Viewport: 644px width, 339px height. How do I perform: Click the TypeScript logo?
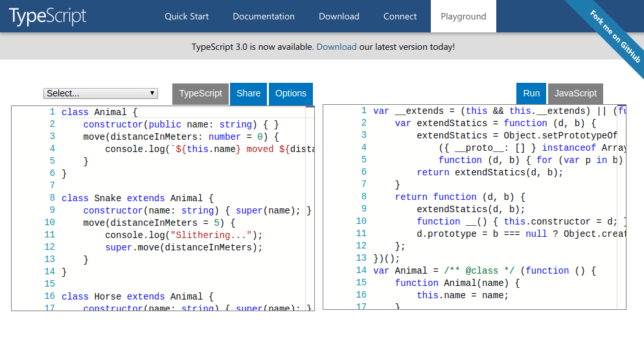pyautogui.click(x=48, y=16)
